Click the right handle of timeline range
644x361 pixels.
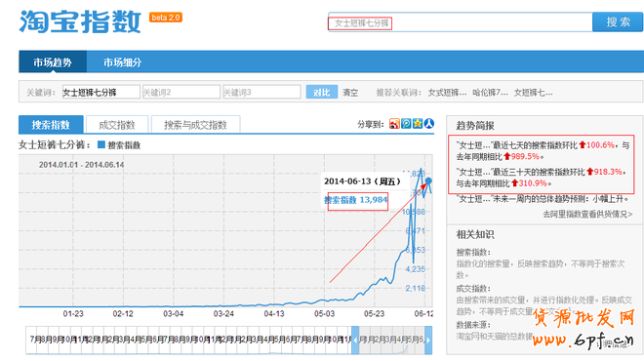tap(428, 341)
